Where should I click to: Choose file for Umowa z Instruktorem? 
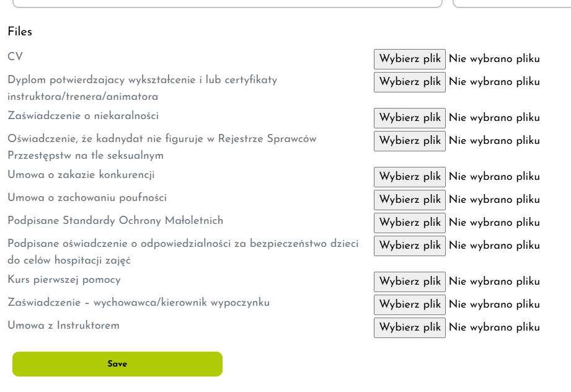click(409, 327)
